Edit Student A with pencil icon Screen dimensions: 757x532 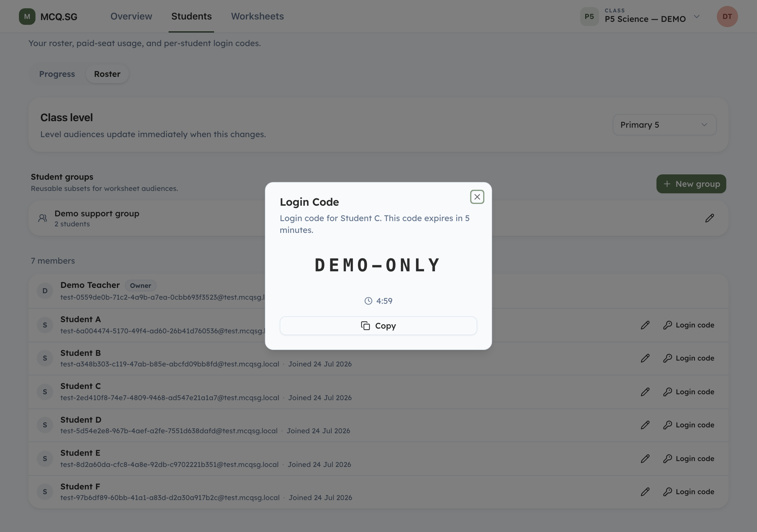pos(645,325)
